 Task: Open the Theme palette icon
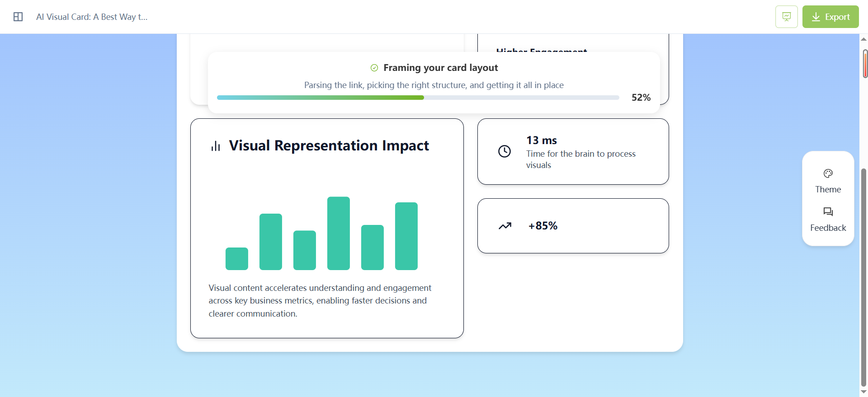[828, 174]
